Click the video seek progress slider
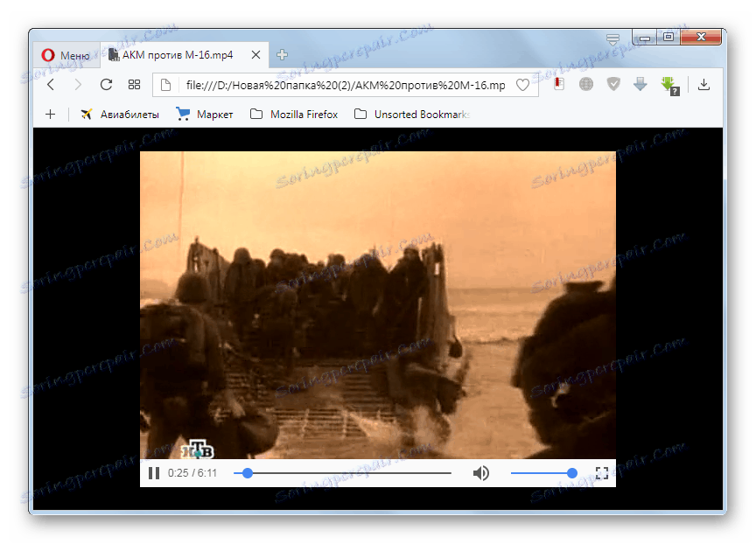This screenshot has width=756, height=544. [342, 473]
